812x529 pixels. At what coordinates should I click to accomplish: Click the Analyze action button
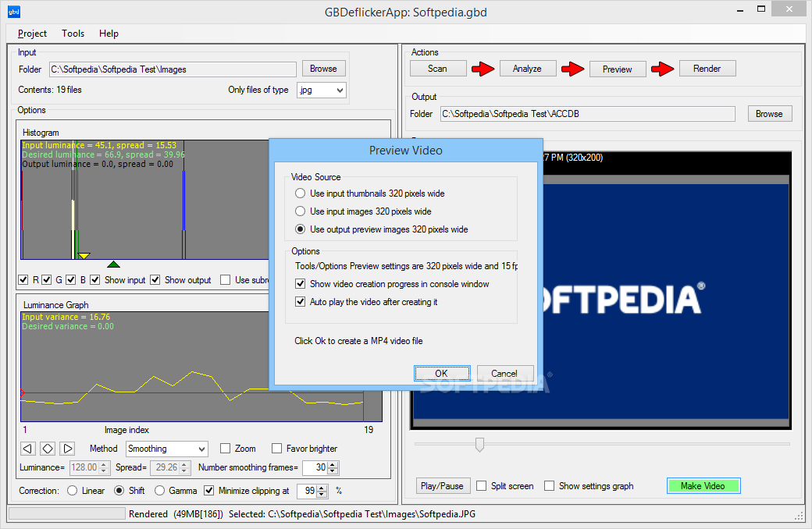click(528, 69)
